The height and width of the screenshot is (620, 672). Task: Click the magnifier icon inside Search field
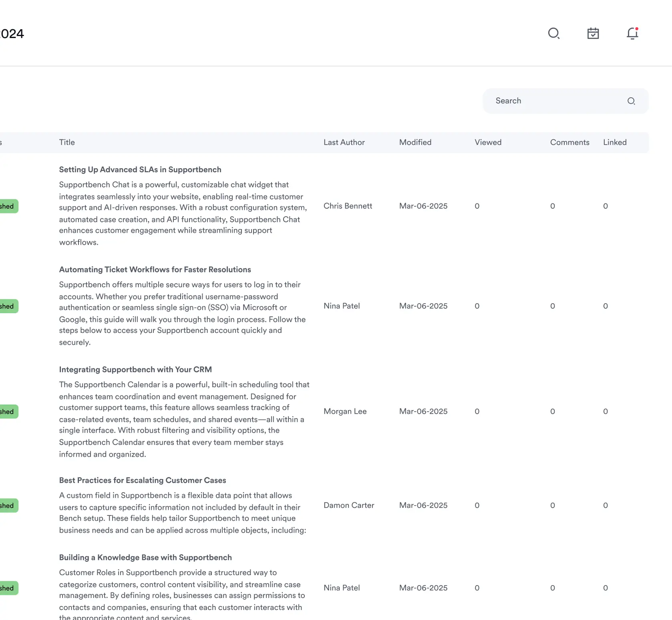click(631, 101)
